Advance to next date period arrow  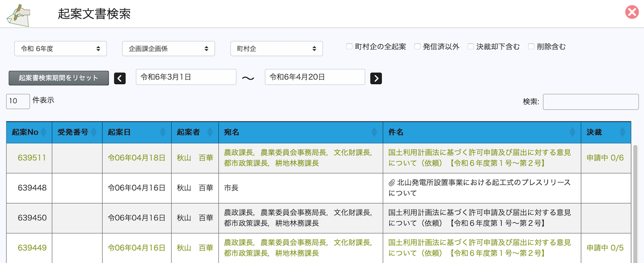(x=376, y=78)
